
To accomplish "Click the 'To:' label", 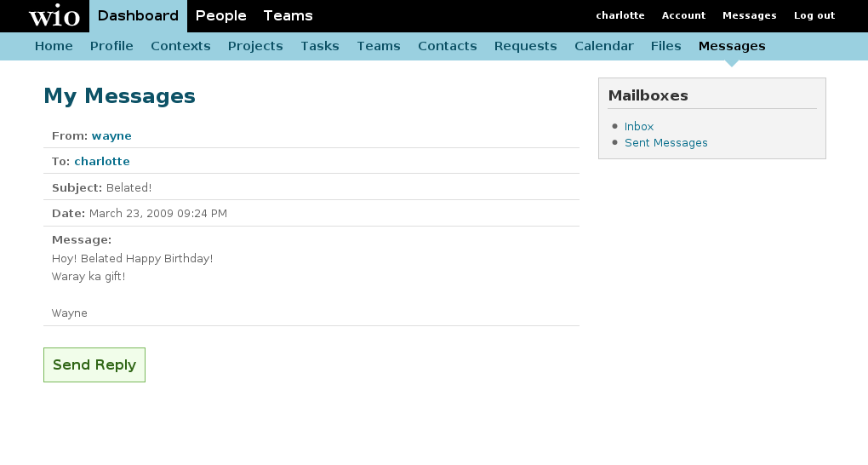I will pos(61,161).
